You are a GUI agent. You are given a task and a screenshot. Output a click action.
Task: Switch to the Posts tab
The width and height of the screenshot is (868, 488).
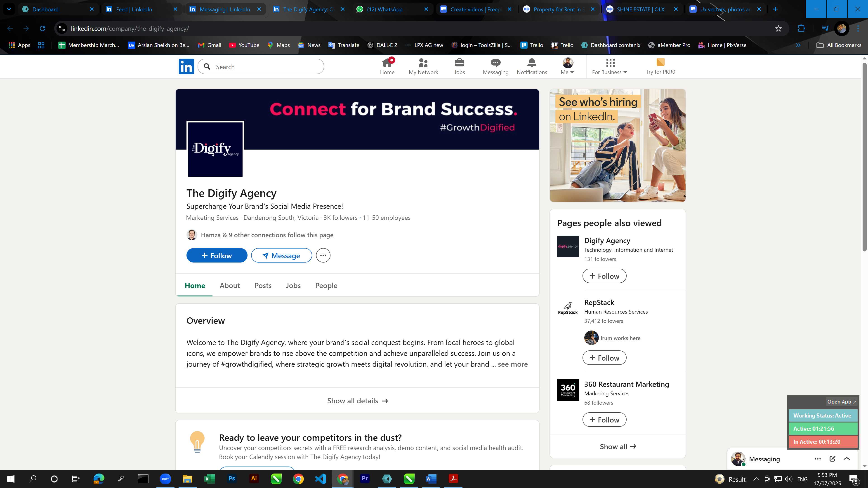click(263, 285)
